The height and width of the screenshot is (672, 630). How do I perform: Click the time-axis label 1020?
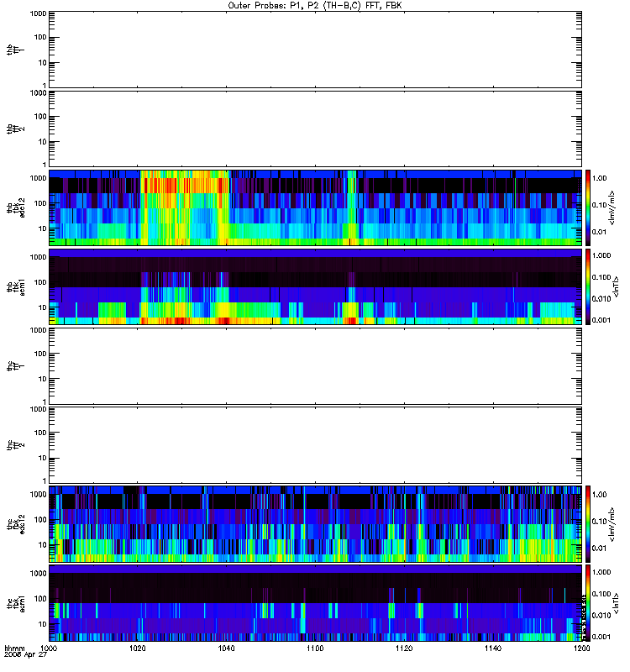point(138,648)
